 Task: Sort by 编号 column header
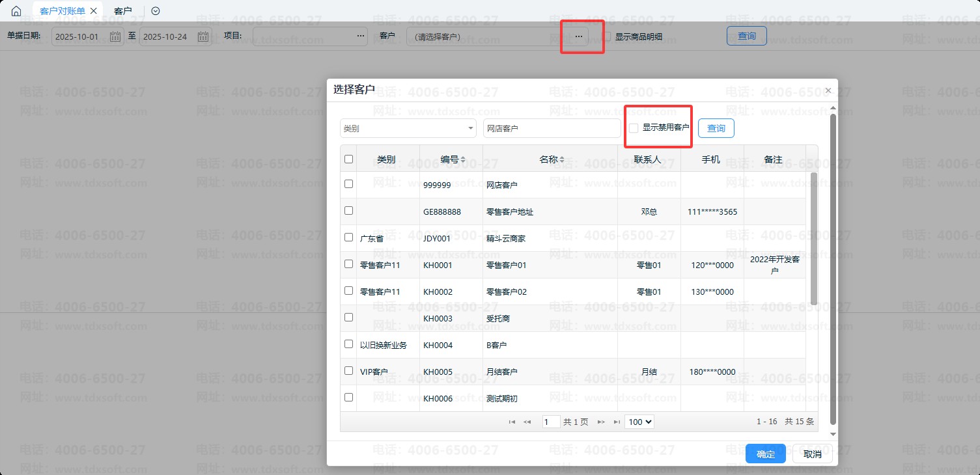[x=452, y=159]
